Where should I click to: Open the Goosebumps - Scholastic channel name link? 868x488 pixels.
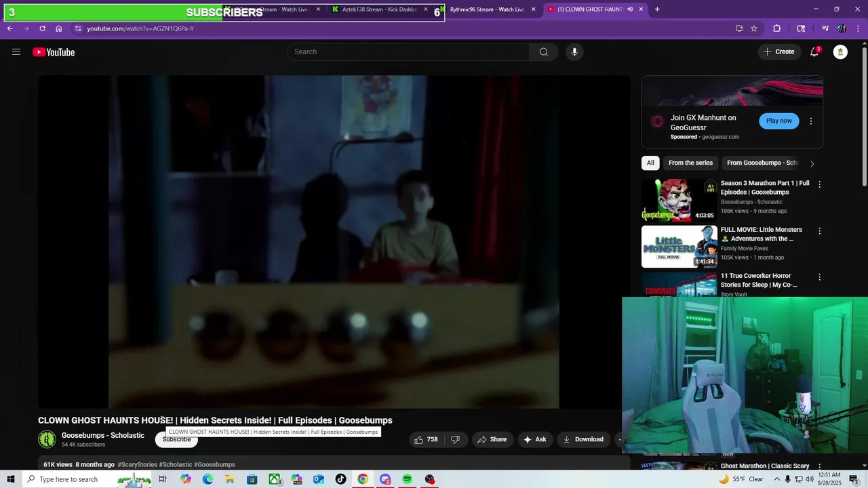103,435
